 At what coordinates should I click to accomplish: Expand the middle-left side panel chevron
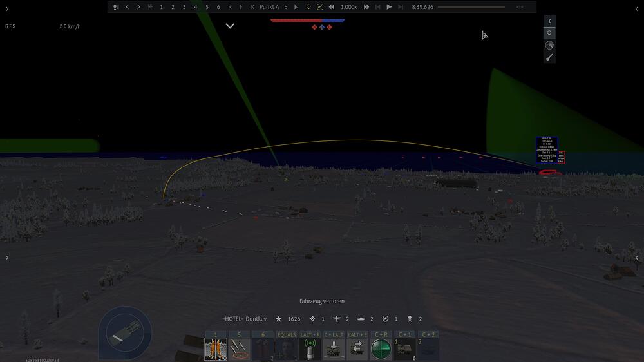click(x=7, y=258)
